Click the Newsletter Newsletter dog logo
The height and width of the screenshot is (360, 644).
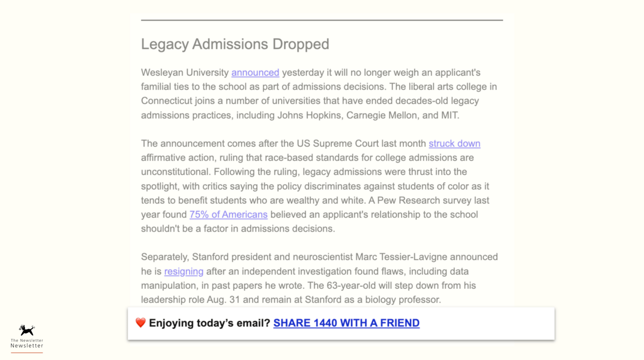coord(26,330)
